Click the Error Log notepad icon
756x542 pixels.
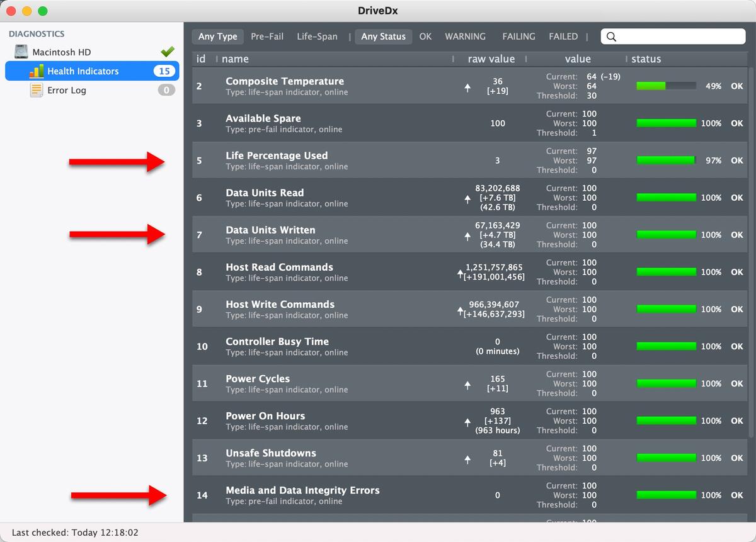tap(37, 90)
